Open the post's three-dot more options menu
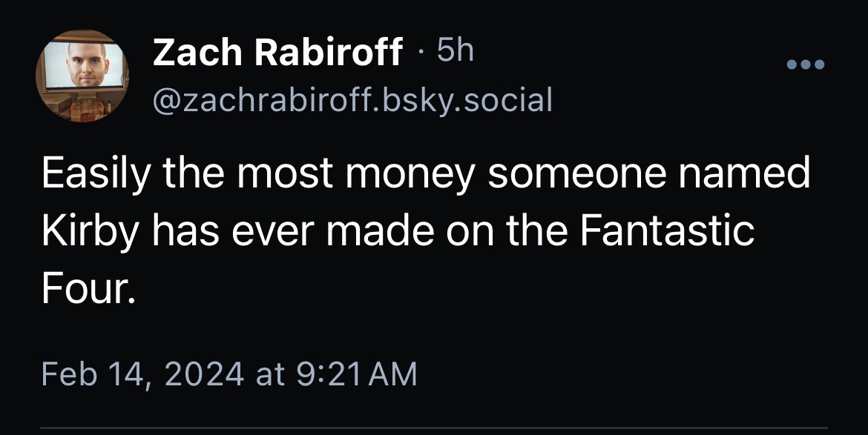The width and height of the screenshot is (868, 435). click(x=806, y=64)
